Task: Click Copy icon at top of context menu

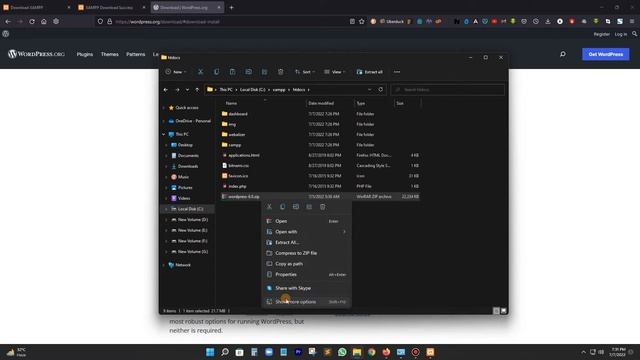Action: coord(282,207)
